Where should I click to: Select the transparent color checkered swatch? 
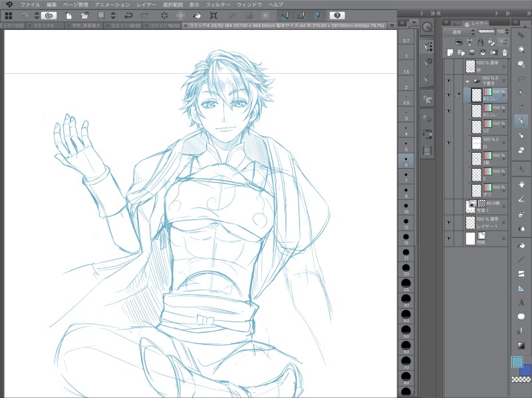click(521, 379)
